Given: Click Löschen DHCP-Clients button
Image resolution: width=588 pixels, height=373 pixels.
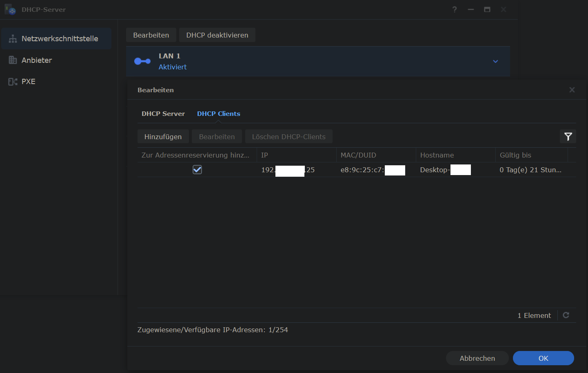Looking at the screenshot, I should tap(288, 137).
